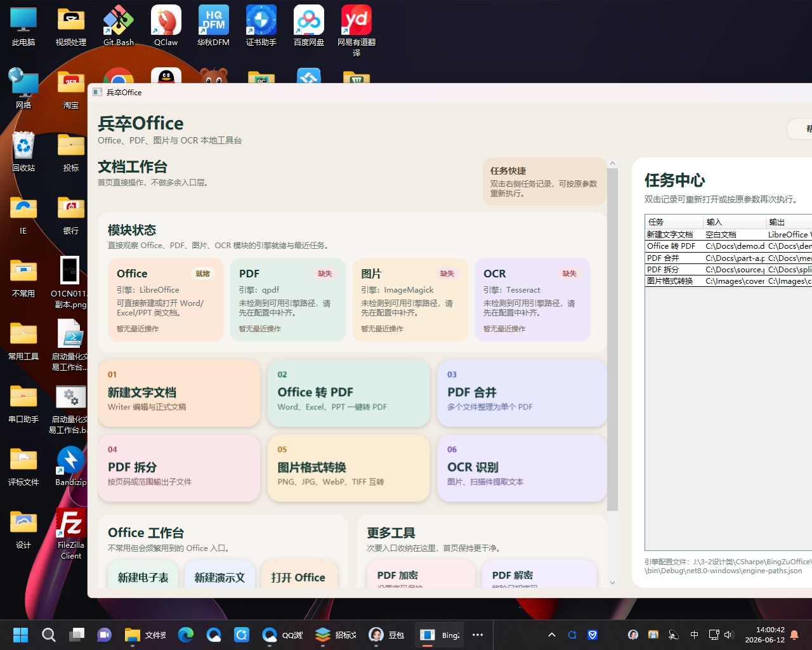Viewport: 812px width, 650px height.
Task: Select the 图片 module status card
Action: click(410, 300)
